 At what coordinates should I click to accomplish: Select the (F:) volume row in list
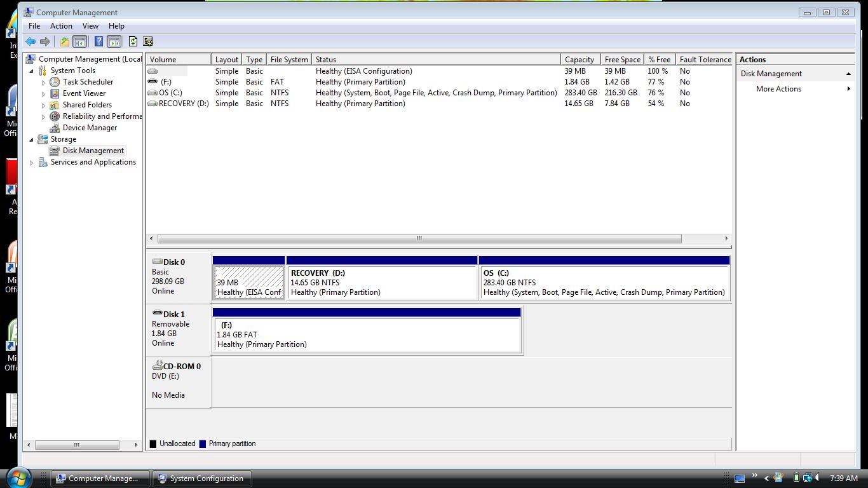439,82
